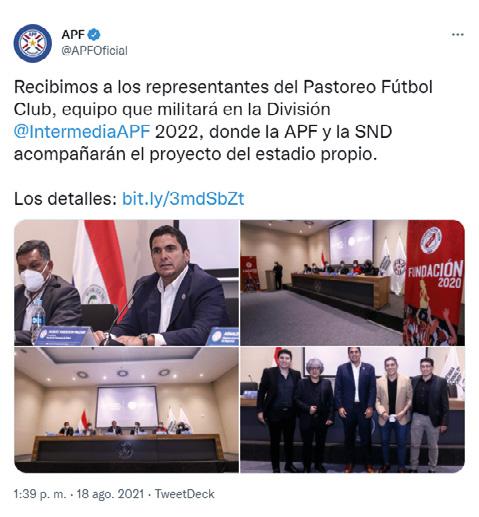Open the three-dots tweet options menu

pos(457,34)
